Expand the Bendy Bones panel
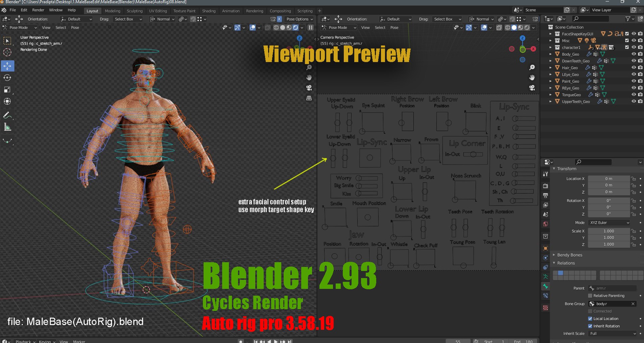The image size is (644, 343). [x=570, y=255]
